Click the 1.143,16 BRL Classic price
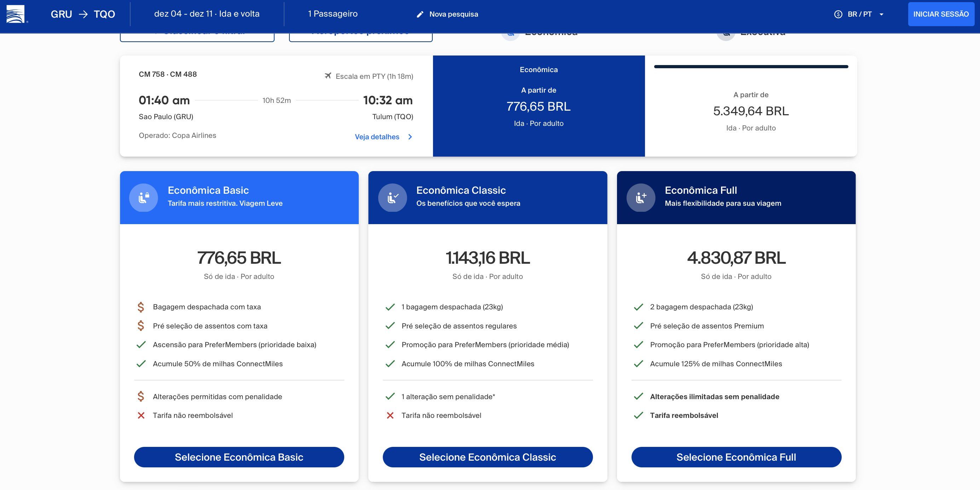Image resolution: width=980 pixels, height=490 pixels. pyautogui.click(x=488, y=258)
